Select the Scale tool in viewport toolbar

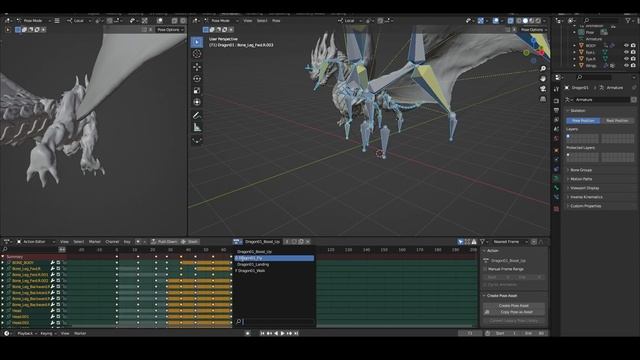[197, 90]
